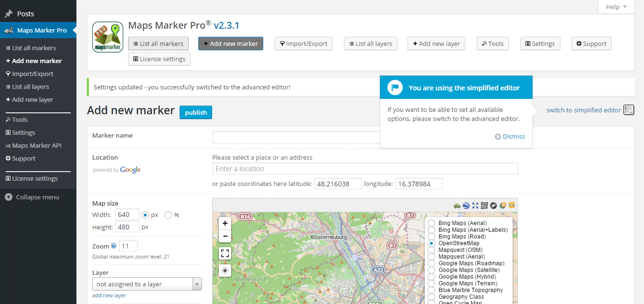Switch basemap to Google Maps (Satellite)
The image size is (644, 304).
click(x=431, y=270)
